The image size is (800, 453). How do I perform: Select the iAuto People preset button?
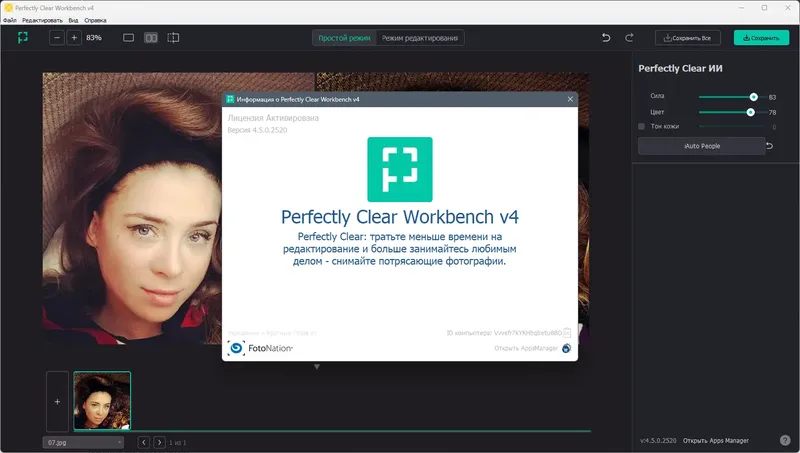point(702,146)
